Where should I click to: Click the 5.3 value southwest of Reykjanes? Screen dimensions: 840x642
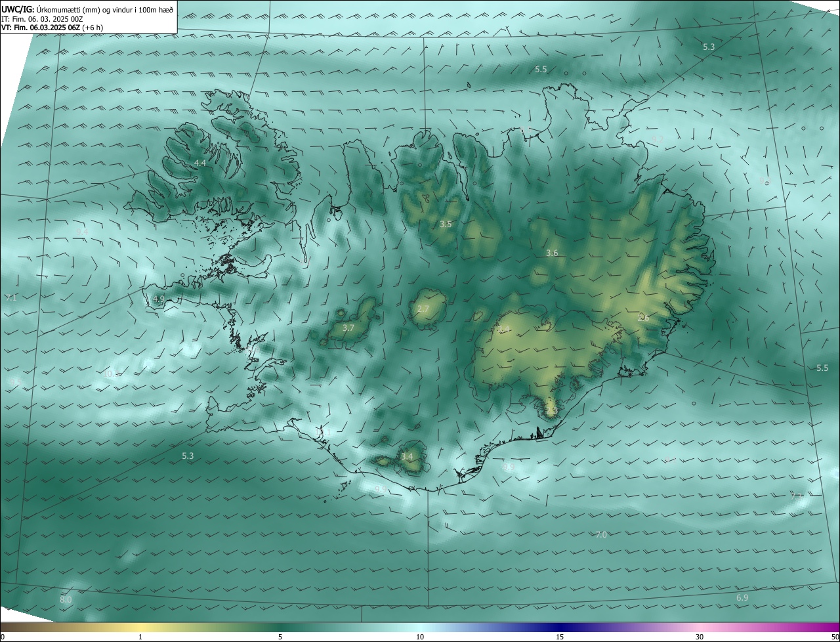188,456
